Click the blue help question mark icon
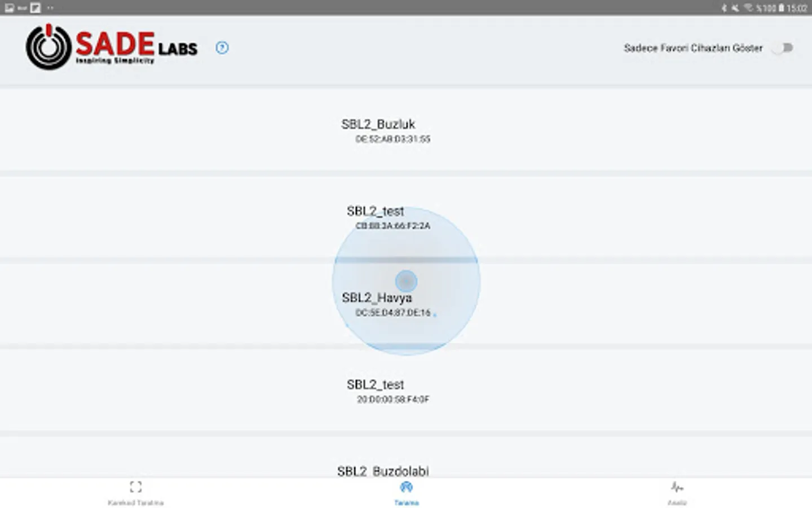The height and width of the screenshot is (508, 812). point(222,48)
